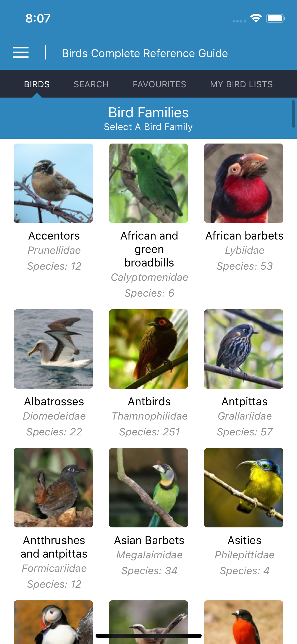Click the vertical scrollbar indicator
Screen dimensions: 297x644
point(293,114)
